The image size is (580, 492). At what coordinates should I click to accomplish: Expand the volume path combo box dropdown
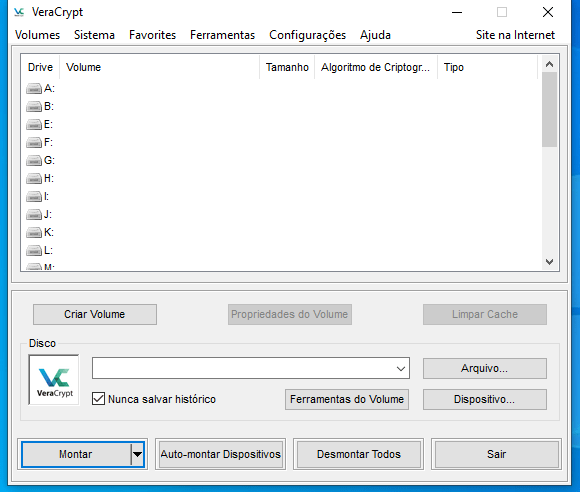pyautogui.click(x=401, y=368)
